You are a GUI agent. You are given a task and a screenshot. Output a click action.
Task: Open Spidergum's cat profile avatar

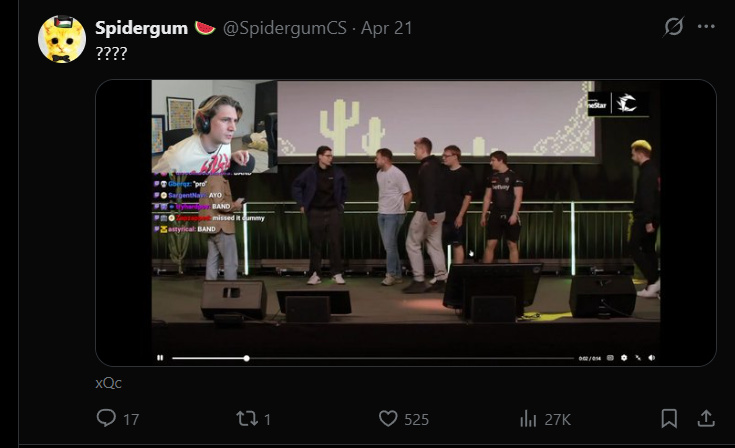[x=61, y=40]
